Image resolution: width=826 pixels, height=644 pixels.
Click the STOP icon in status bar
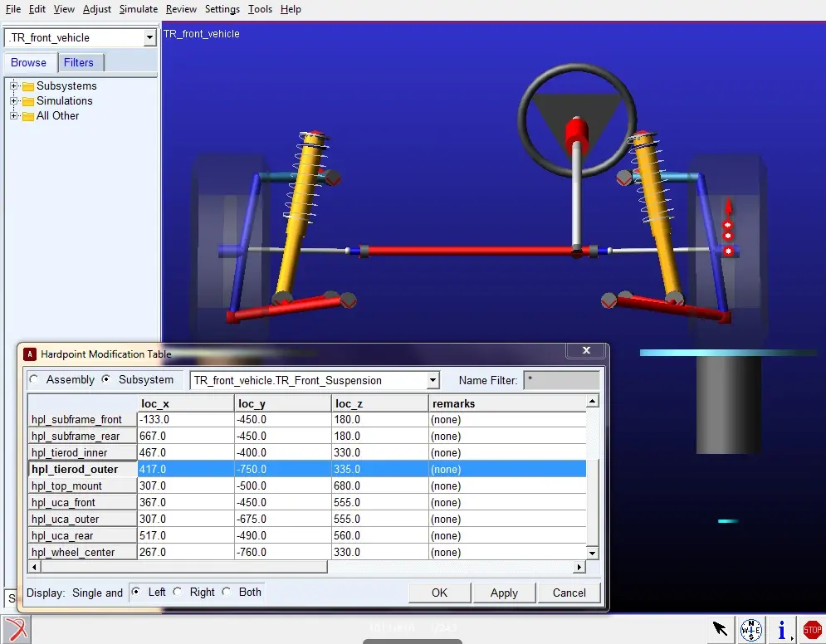tap(812, 629)
